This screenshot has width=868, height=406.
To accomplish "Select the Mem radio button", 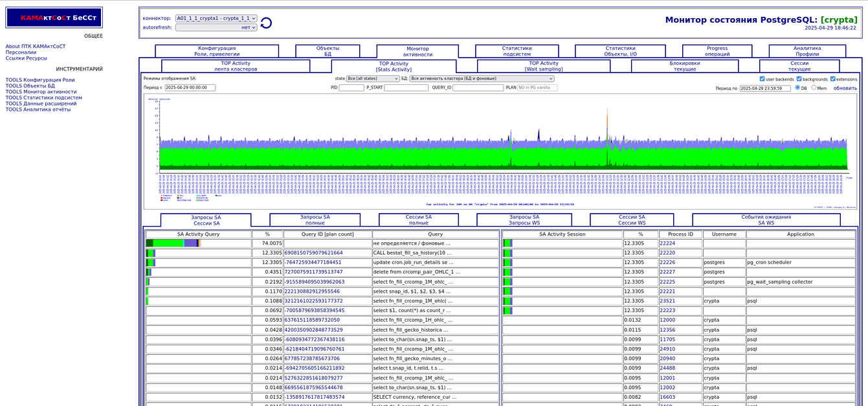I will pos(814,87).
